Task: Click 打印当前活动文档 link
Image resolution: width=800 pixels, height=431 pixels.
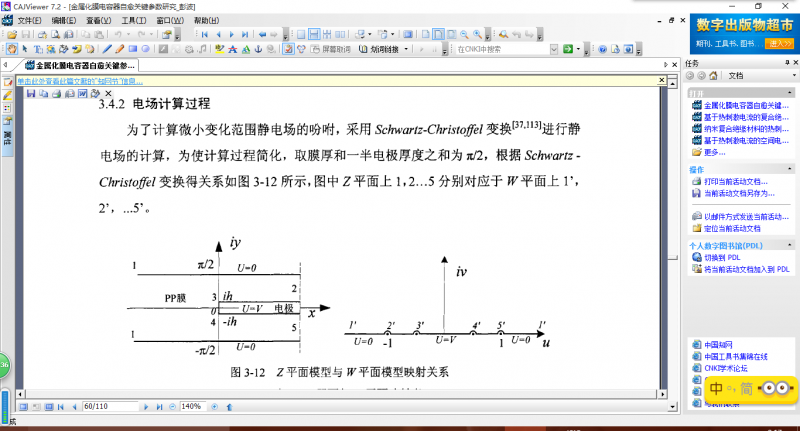Action: point(736,182)
